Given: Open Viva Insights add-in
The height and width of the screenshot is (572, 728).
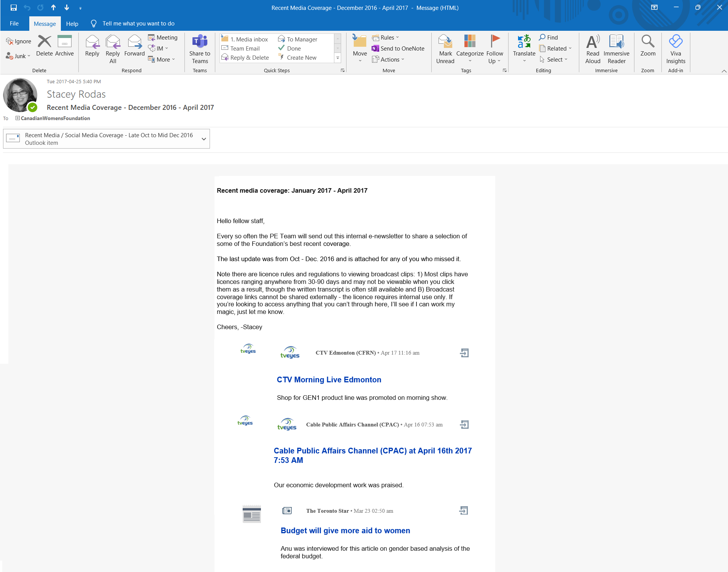Looking at the screenshot, I should (676, 49).
